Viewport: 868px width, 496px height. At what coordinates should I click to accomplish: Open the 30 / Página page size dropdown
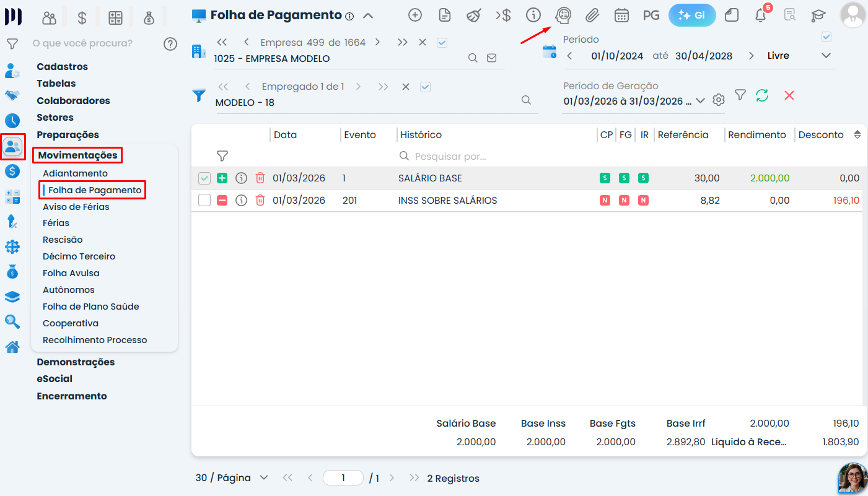click(232, 478)
